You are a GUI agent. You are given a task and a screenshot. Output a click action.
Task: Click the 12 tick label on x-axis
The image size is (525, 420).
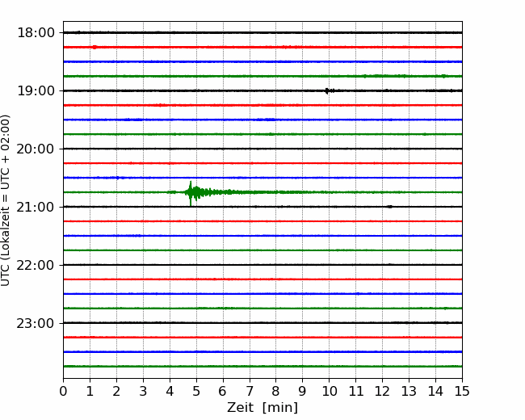382,391
